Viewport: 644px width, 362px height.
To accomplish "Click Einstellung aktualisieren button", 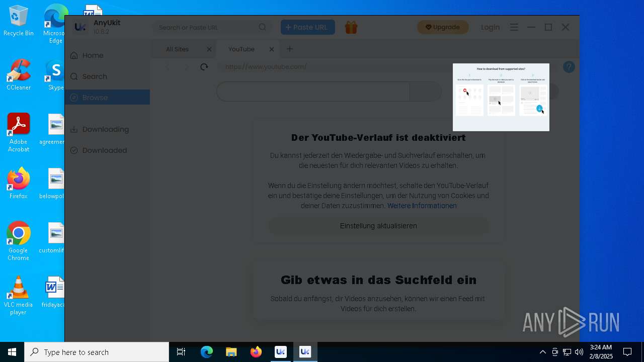I will [x=378, y=226].
